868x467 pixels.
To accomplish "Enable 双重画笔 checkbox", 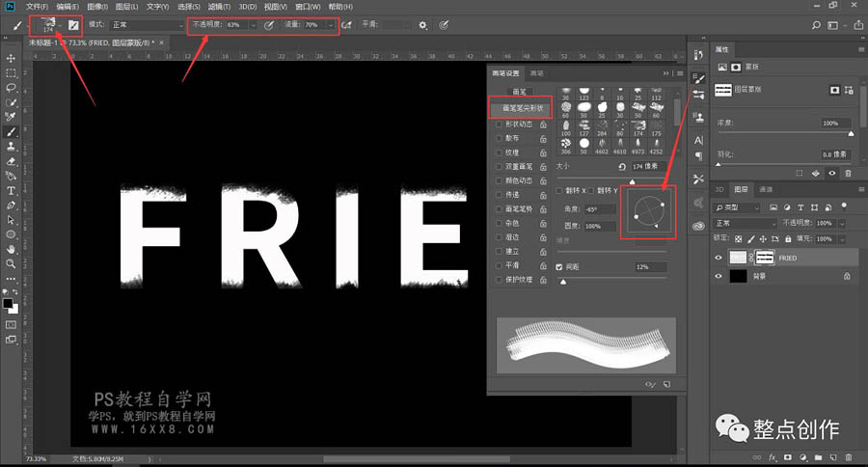I will coord(499,166).
